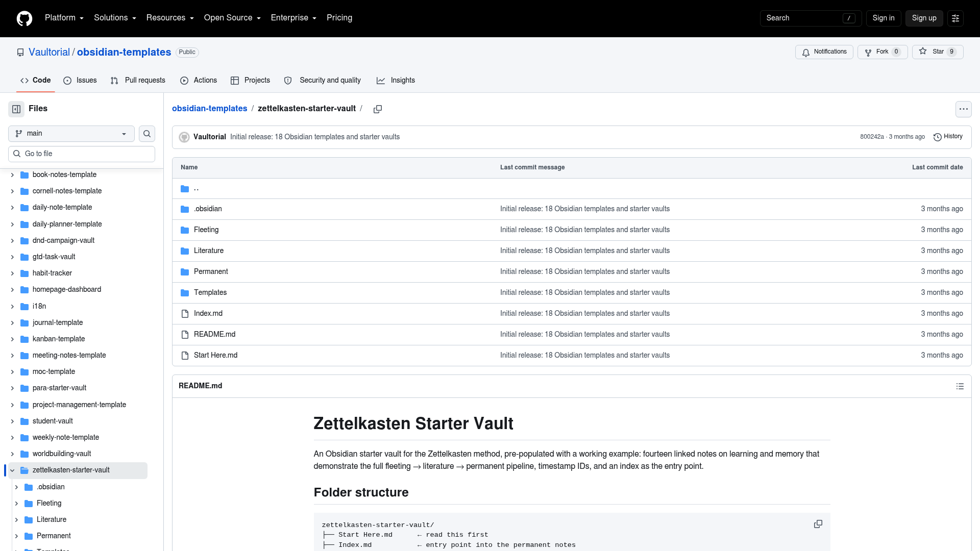Image resolution: width=980 pixels, height=551 pixels.
Task: Open the Solutions dropdown menu
Action: [x=115, y=18]
